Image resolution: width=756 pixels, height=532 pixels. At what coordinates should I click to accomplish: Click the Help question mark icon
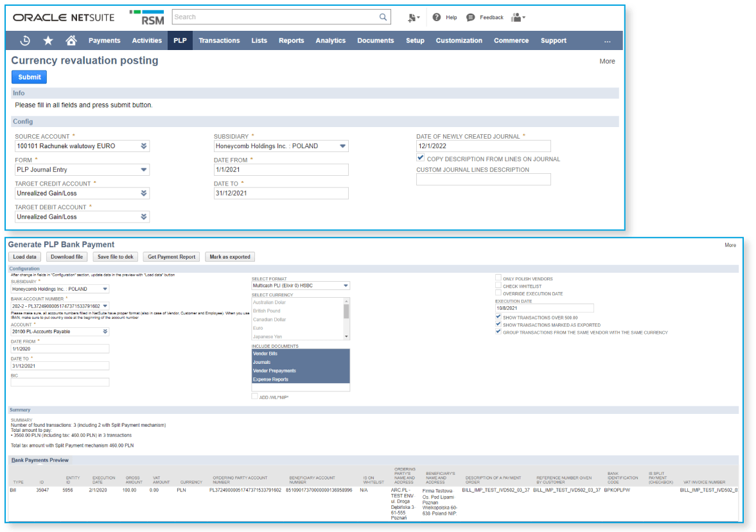(436, 17)
